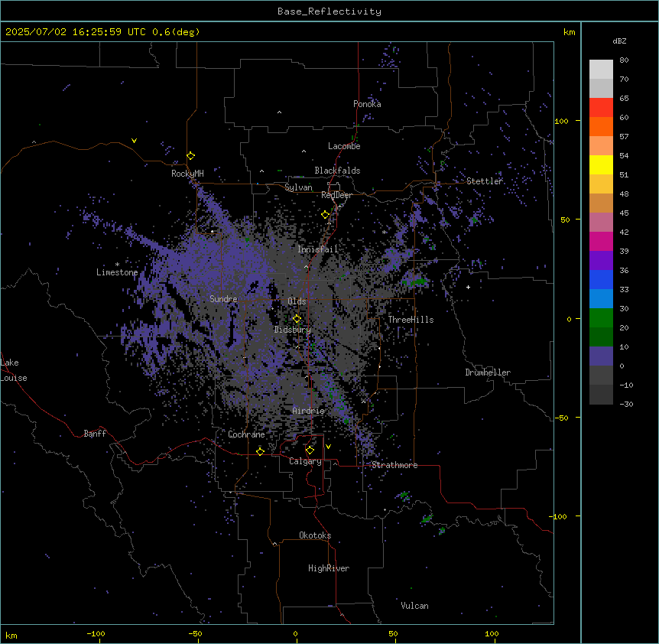Click the km unit label at top right
Screen dimensions: 659x644
point(570,32)
